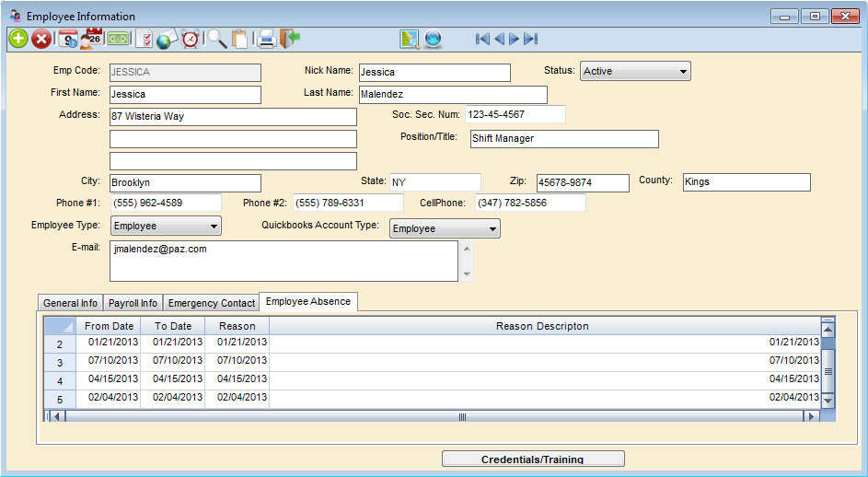Click the absence table scroll up arrow
This screenshot has width=868, height=477.
tap(828, 330)
